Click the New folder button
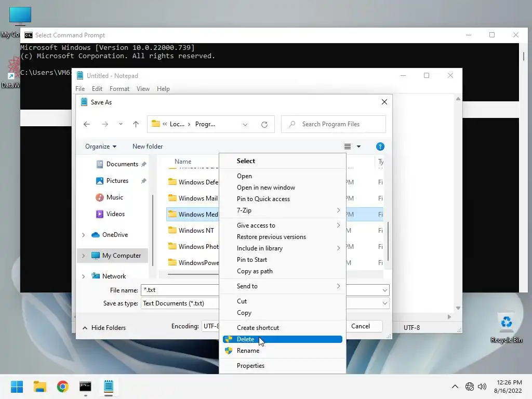 [x=148, y=147]
